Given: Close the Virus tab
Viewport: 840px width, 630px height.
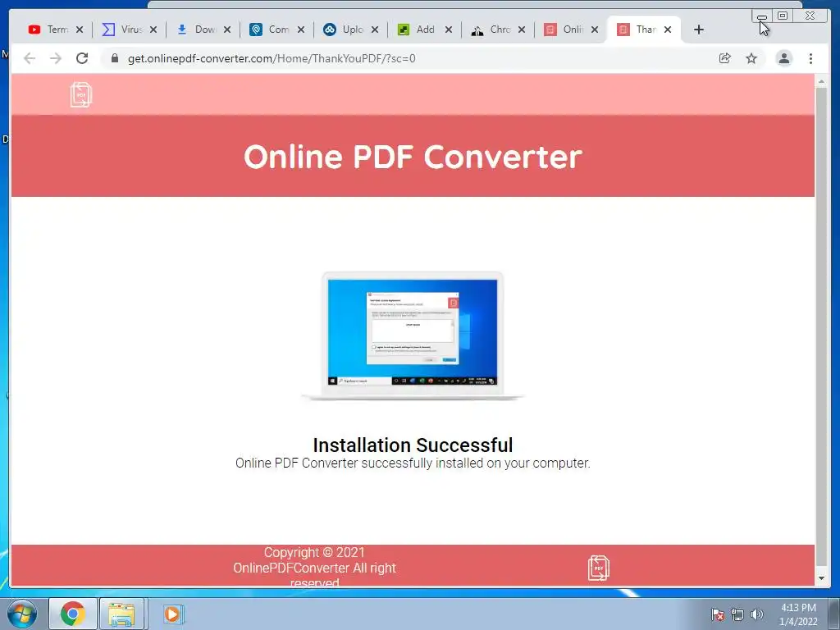Looking at the screenshot, I should click(153, 30).
